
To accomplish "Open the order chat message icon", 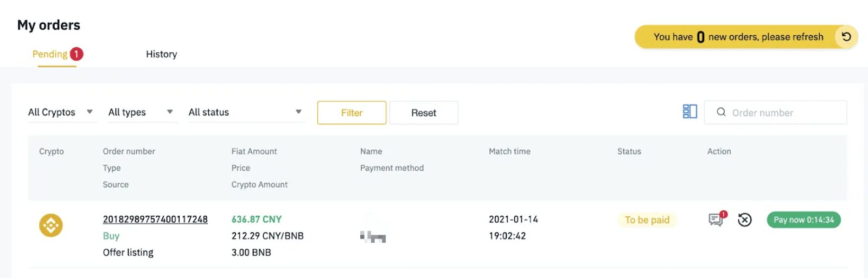I will tap(717, 219).
